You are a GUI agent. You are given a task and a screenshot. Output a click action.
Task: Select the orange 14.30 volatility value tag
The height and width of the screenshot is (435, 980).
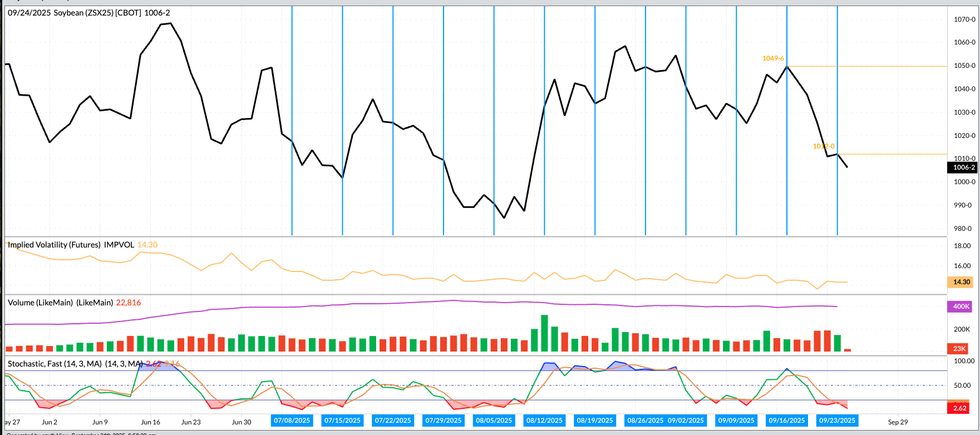(x=961, y=282)
